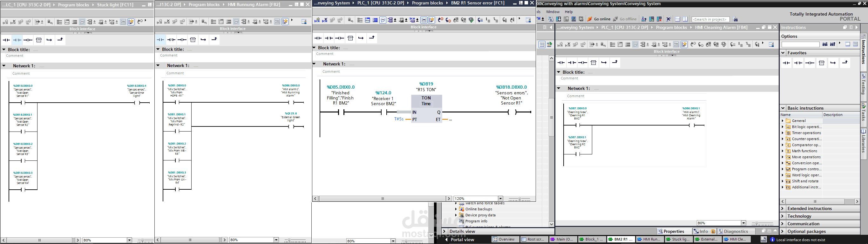Collapse Network 1 in HMI Cleaning Alarm window

pos(559,88)
